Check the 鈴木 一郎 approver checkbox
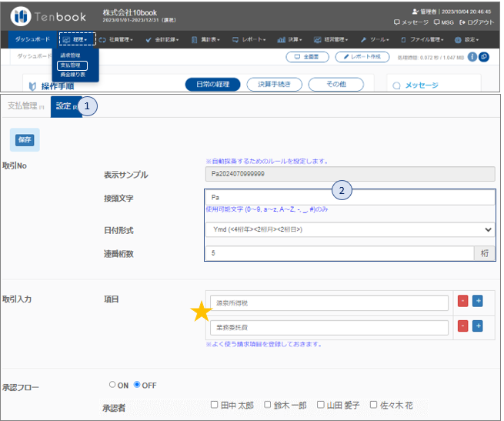Screen dimensions: 504x421 click(268, 405)
